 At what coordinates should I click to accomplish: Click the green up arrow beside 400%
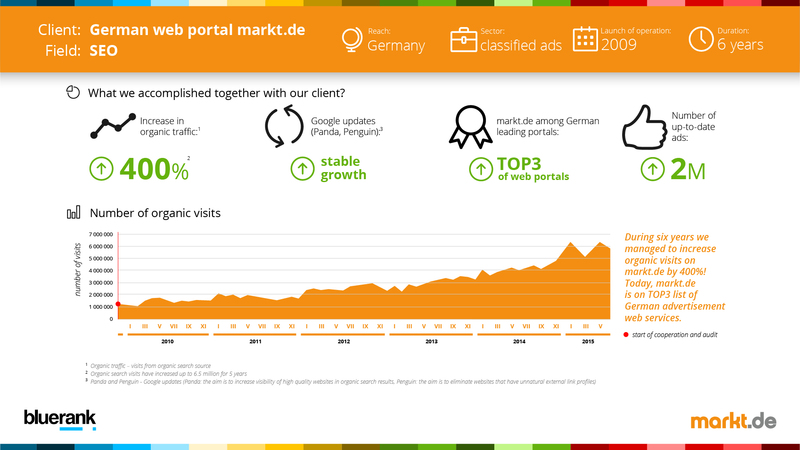(101, 168)
